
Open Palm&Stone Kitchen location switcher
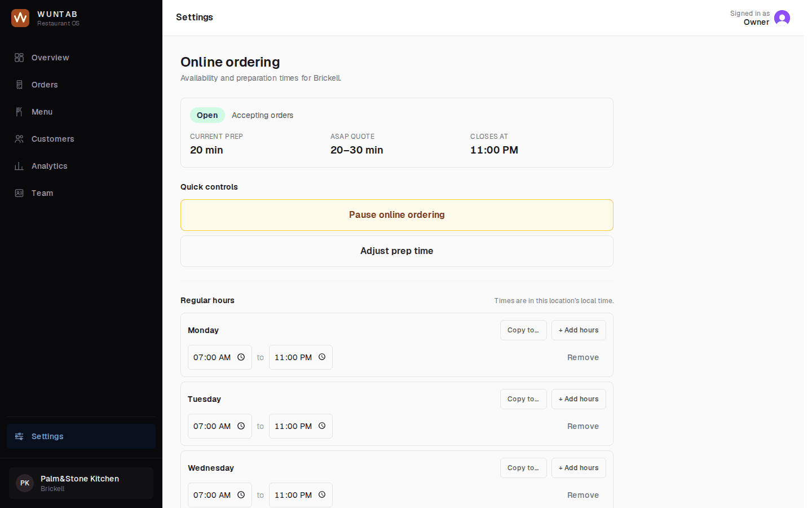point(81,483)
